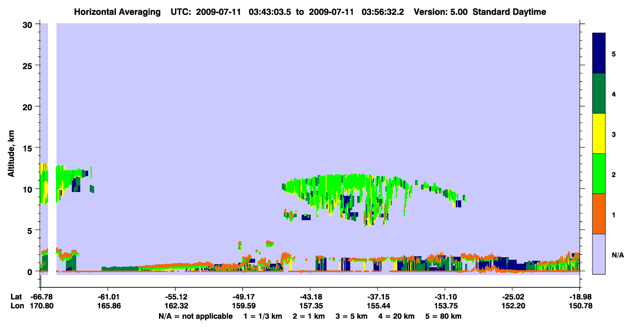Click longitude value 153.75

point(445,306)
